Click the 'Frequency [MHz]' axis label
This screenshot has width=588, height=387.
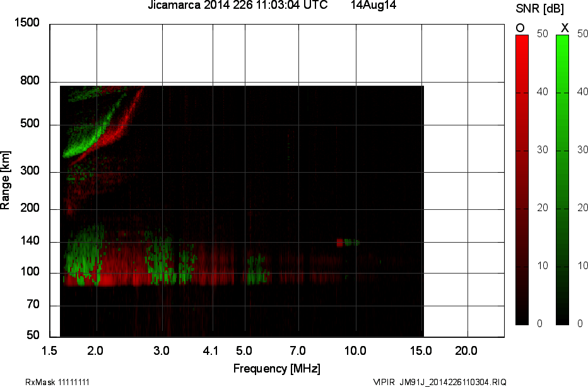[x=277, y=369]
